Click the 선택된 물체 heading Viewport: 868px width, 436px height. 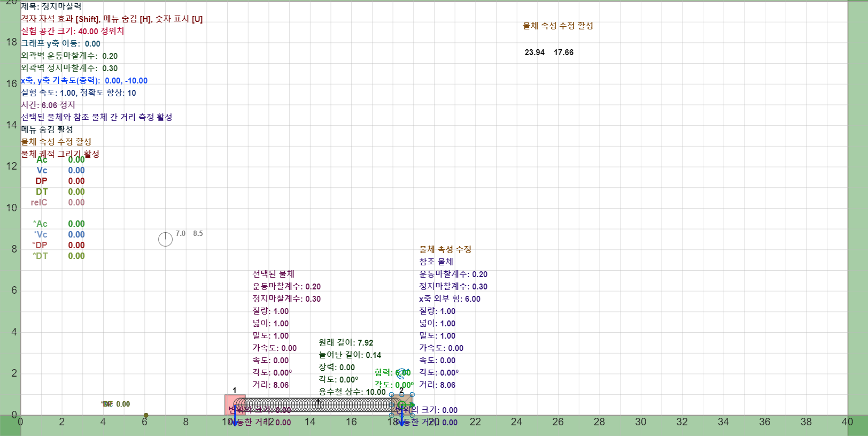coord(274,274)
